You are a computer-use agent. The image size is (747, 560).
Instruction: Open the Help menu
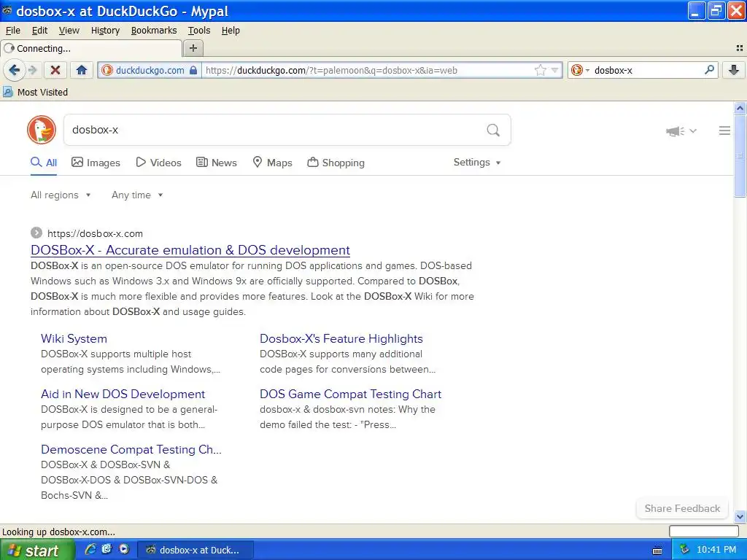click(x=231, y=31)
